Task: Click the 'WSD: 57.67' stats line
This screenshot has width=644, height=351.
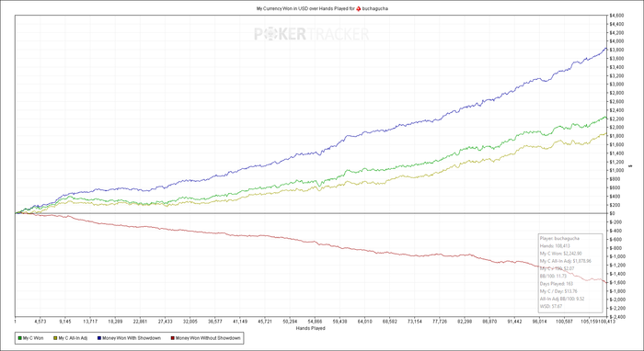Action: click(551, 306)
